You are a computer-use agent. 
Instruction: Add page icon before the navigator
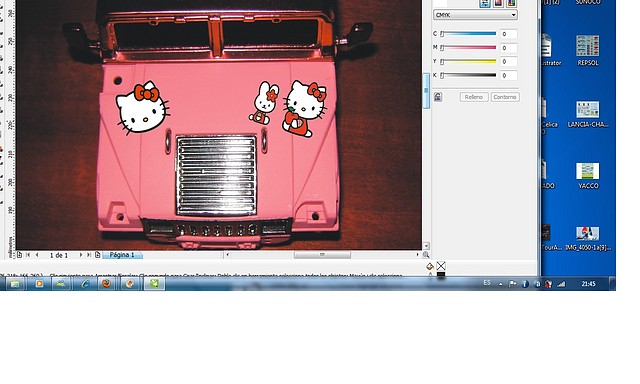19,255
